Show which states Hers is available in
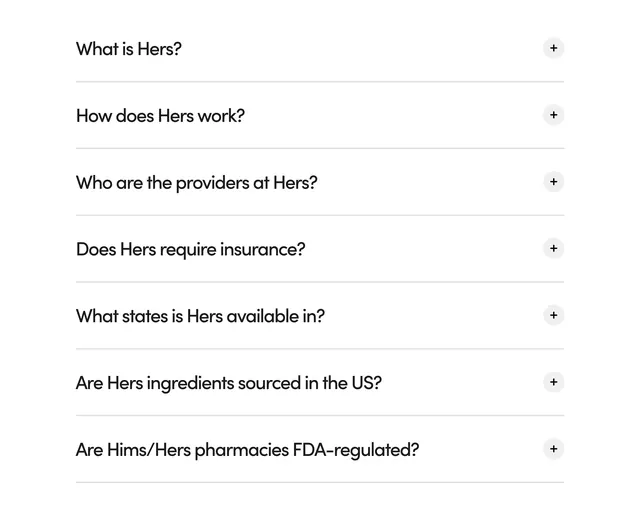640x517 pixels. [320, 316]
